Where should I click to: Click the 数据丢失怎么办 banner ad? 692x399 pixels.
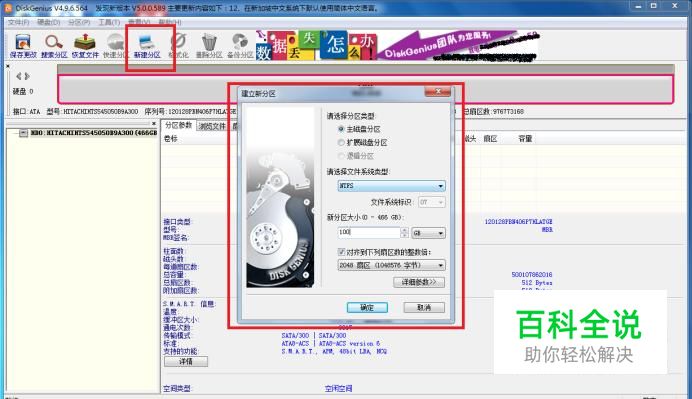coord(316,45)
